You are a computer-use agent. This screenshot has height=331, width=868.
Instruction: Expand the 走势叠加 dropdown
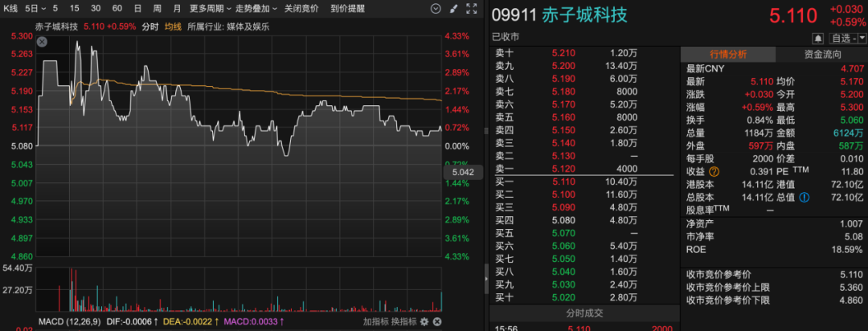click(x=256, y=8)
